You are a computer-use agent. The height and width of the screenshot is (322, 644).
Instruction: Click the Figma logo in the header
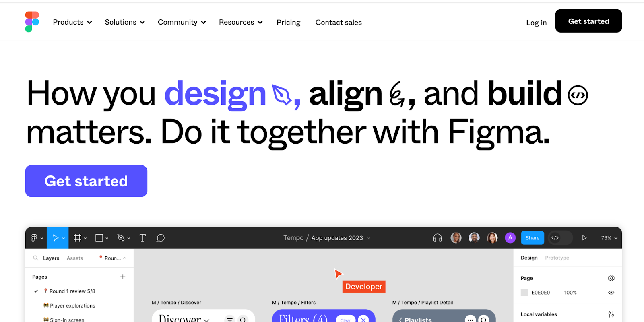click(32, 22)
